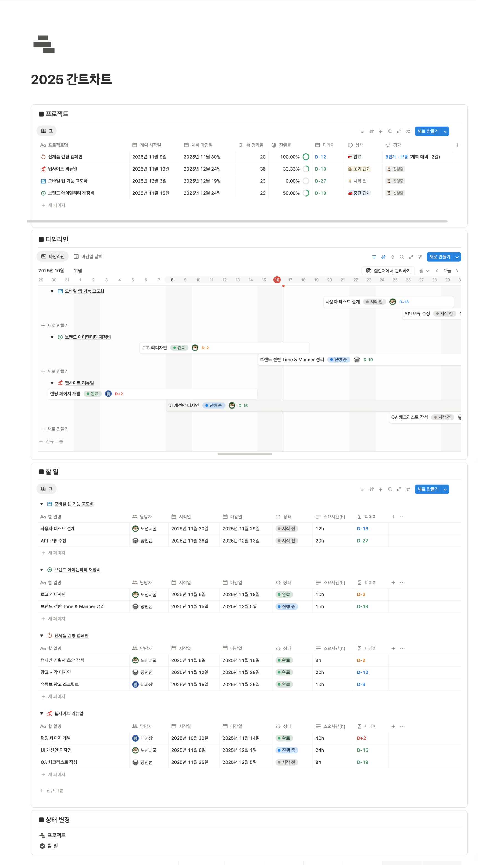Viewport: 504px width, 865px height.
Task: Click 진행률 column header in 프로젝트 table
Action: (x=281, y=145)
